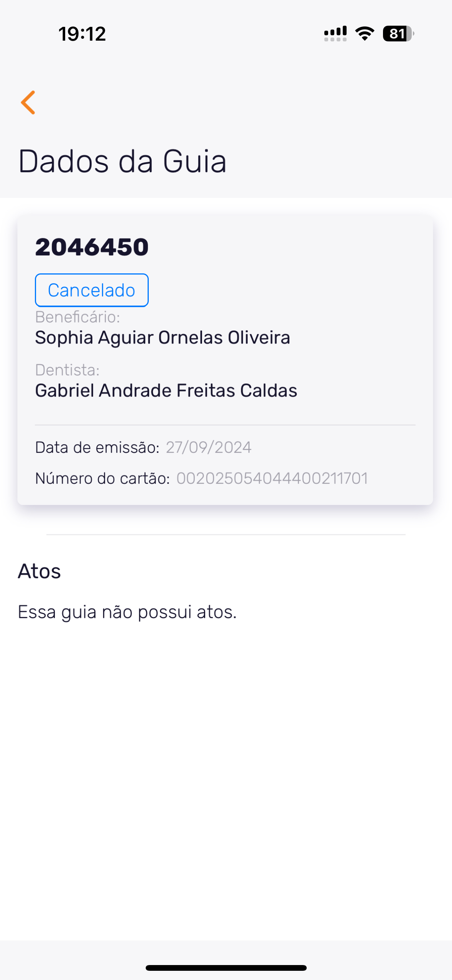Tap the home indicator bar
Screen dimensions: 452x980
point(226,968)
